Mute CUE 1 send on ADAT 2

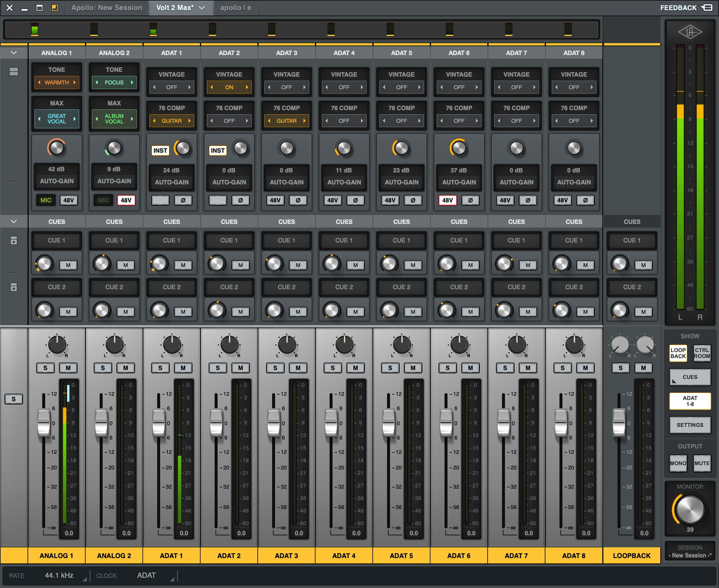tap(240, 265)
